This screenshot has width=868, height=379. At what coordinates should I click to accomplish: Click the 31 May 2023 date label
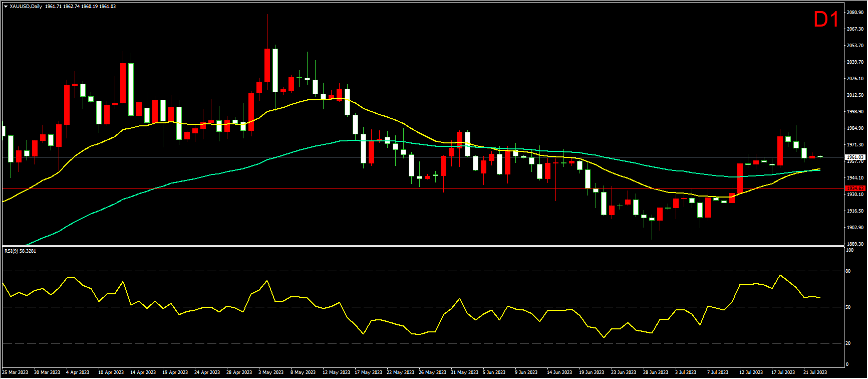click(464, 372)
